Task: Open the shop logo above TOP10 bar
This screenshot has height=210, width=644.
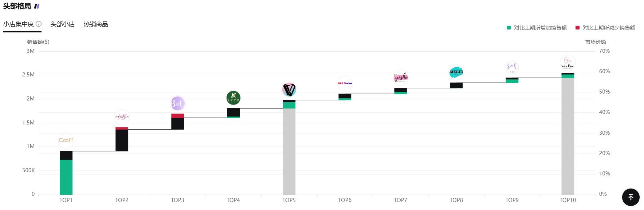Action: 568,63
